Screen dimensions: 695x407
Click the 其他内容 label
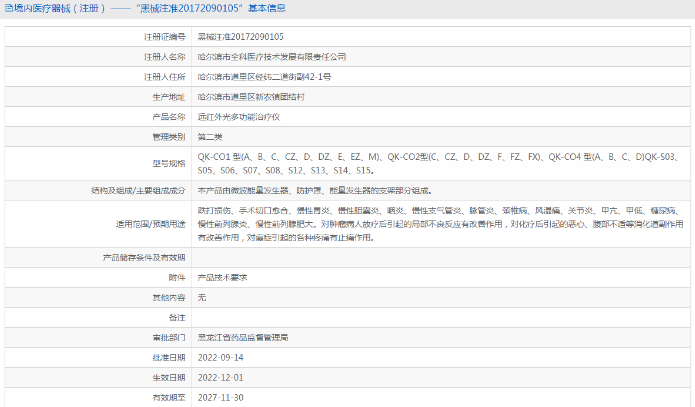pyautogui.click(x=168, y=297)
